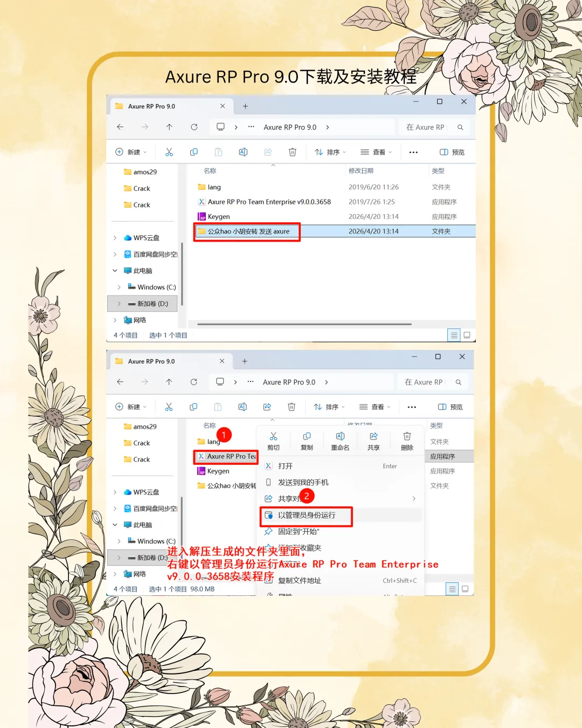Select 新加卷 (D:) in upper window sidebar
This screenshot has width=582, height=728.
tap(143, 304)
